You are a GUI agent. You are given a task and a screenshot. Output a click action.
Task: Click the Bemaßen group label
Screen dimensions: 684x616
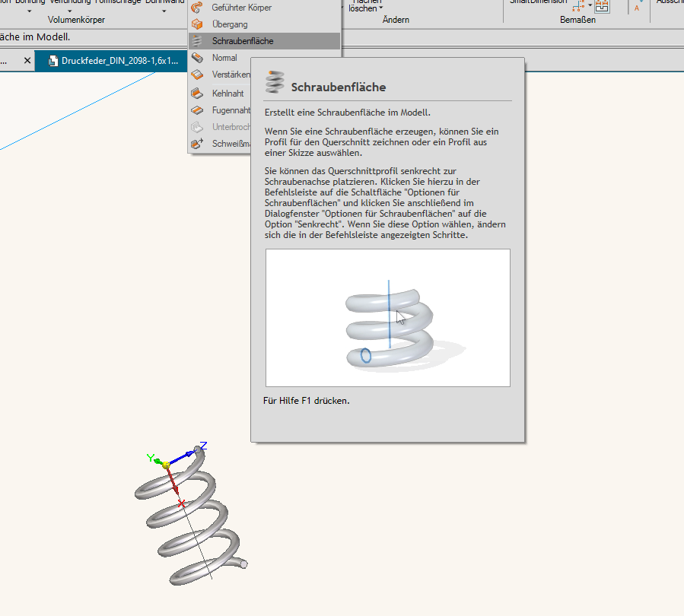577,20
